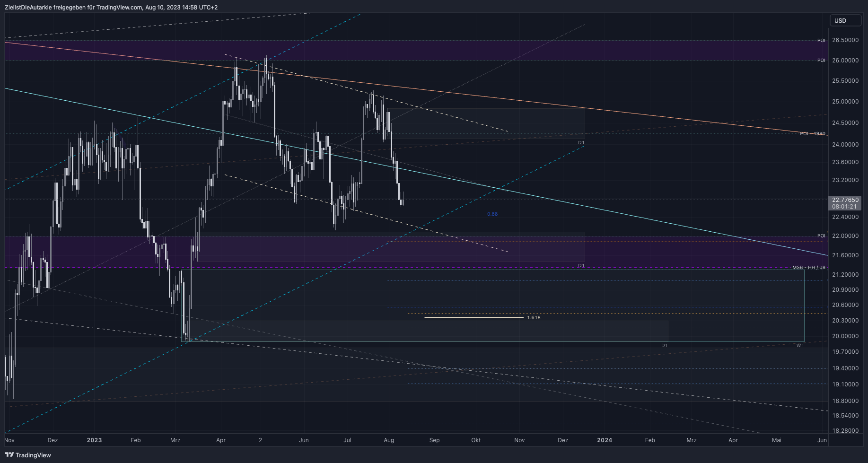Select the 26.00000 price axis label
This screenshot has width=868, height=463.
point(845,61)
